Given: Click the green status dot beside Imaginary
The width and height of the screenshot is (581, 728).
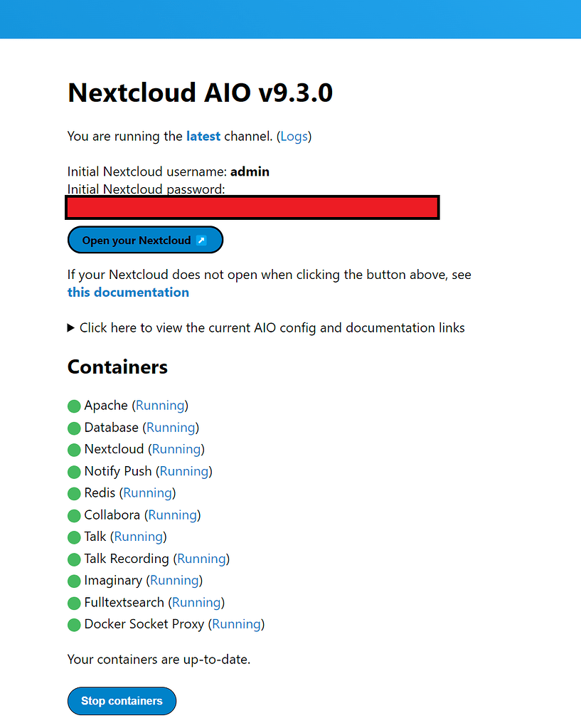Looking at the screenshot, I should (74, 581).
